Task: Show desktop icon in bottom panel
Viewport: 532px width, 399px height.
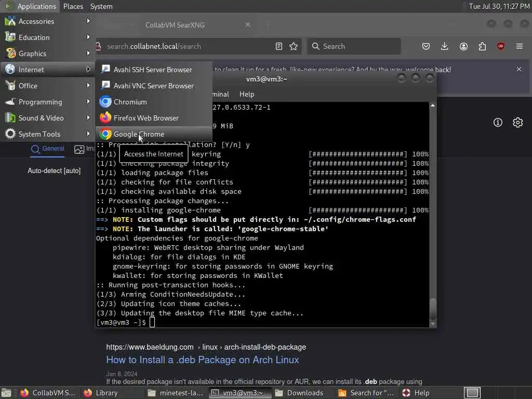Action: pyautogui.click(x=6, y=393)
